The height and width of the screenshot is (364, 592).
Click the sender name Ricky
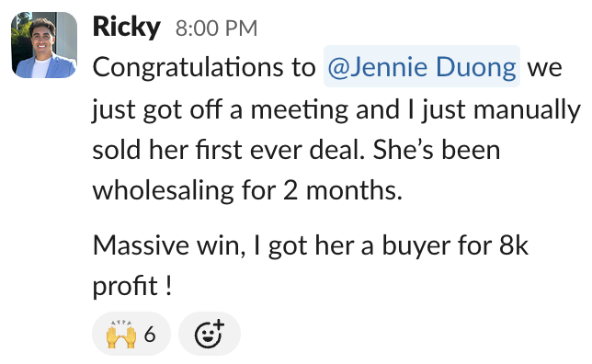click(x=127, y=28)
